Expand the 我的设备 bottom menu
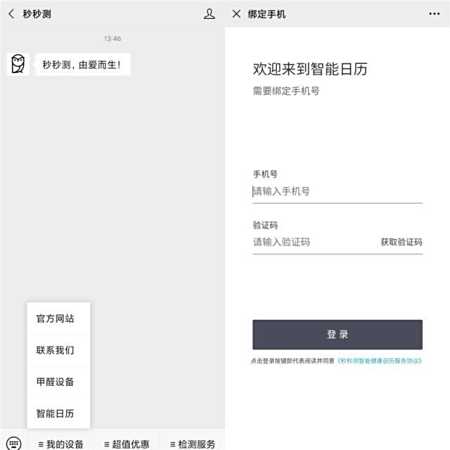 tap(61, 444)
